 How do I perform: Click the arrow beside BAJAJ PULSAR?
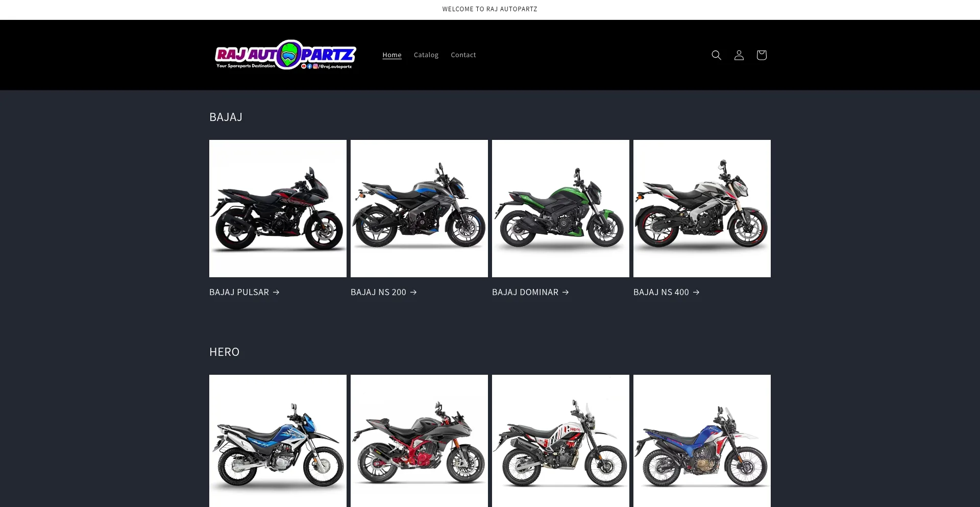(276, 292)
